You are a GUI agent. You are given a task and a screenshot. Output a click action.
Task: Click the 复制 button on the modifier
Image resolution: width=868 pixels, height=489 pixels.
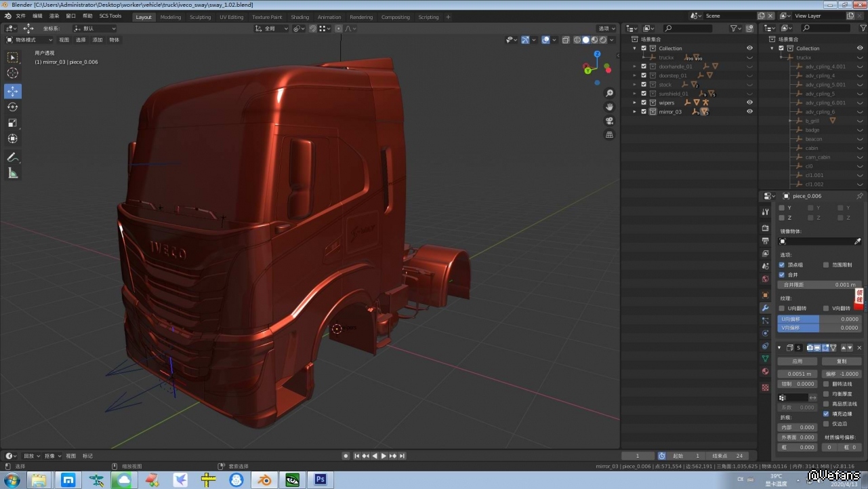pyautogui.click(x=842, y=361)
